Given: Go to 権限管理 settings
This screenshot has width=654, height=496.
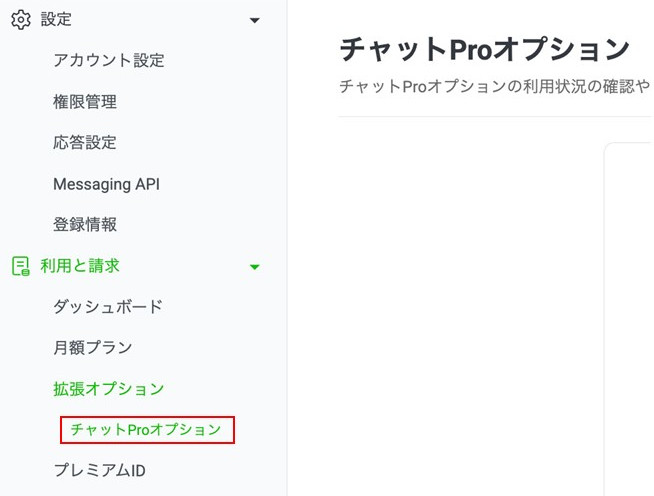Looking at the screenshot, I should [x=85, y=102].
